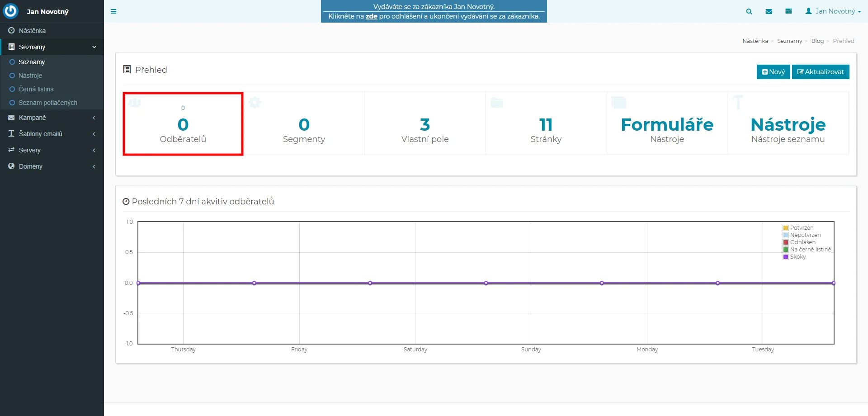Open the Formuláře tools tile
The width and height of the screenshot is (868, 416).
[667, 125]
